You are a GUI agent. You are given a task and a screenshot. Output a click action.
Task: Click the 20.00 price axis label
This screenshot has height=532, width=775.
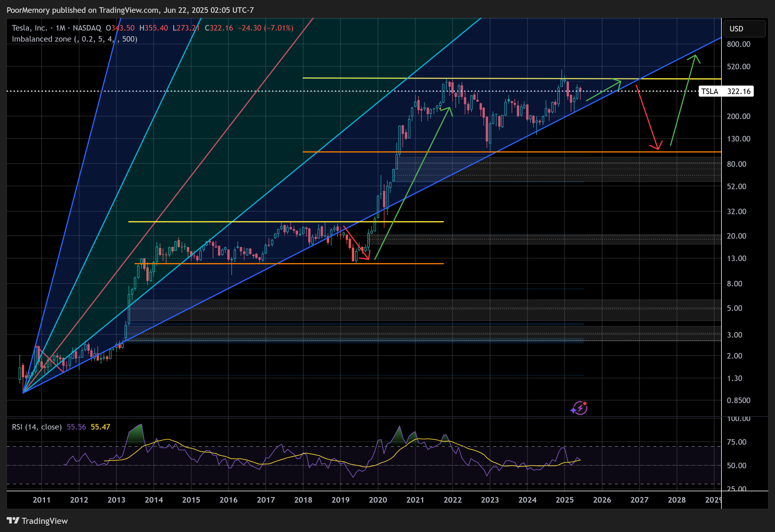point(737,236)
